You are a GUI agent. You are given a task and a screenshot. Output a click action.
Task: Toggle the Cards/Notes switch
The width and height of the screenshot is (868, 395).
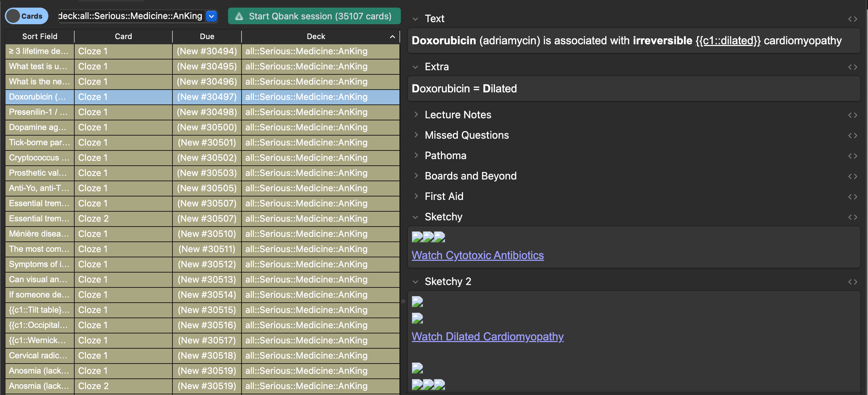coord(26,16)
